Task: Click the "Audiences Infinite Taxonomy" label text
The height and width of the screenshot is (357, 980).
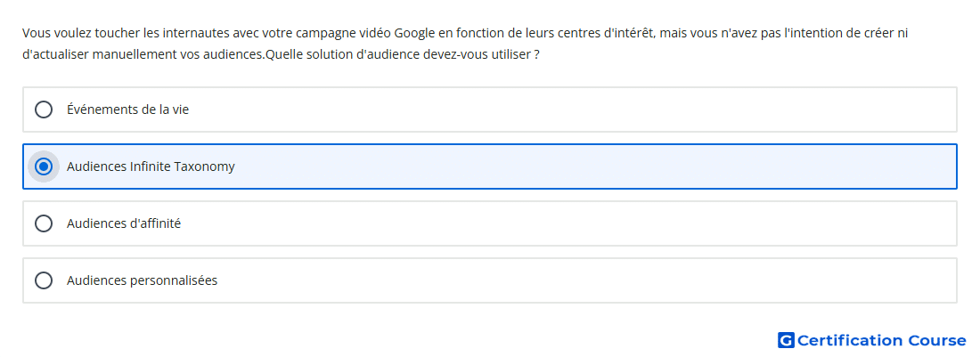Action: [x=151, y=166]
